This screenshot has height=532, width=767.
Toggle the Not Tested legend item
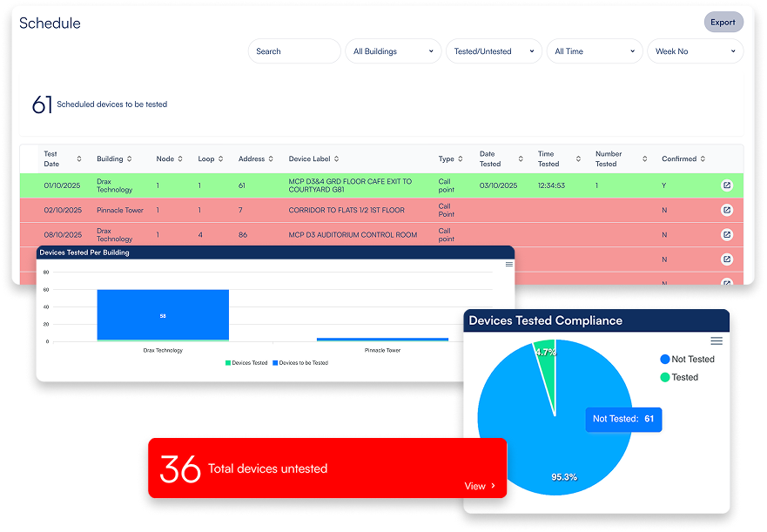tap(688, 359)
